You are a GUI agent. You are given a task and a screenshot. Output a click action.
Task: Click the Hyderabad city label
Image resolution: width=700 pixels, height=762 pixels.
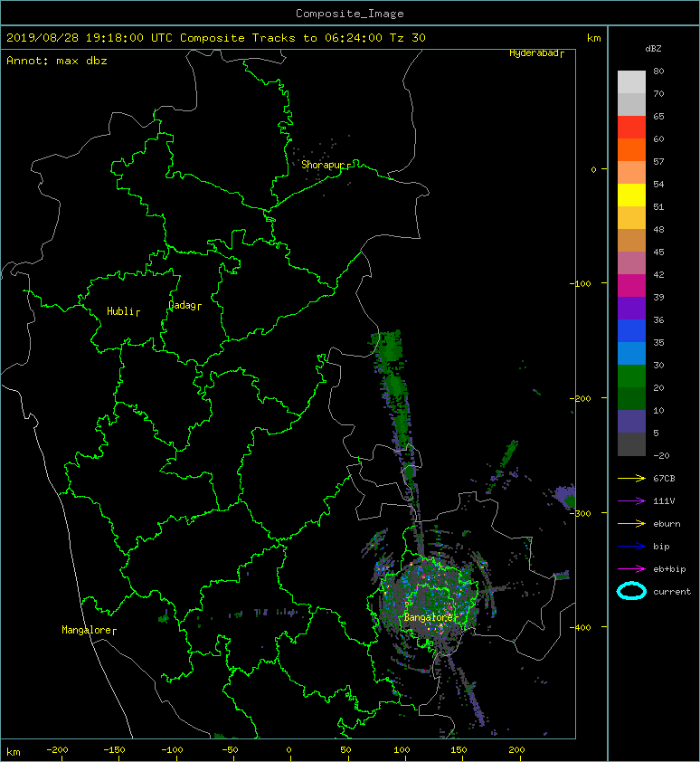534,53
